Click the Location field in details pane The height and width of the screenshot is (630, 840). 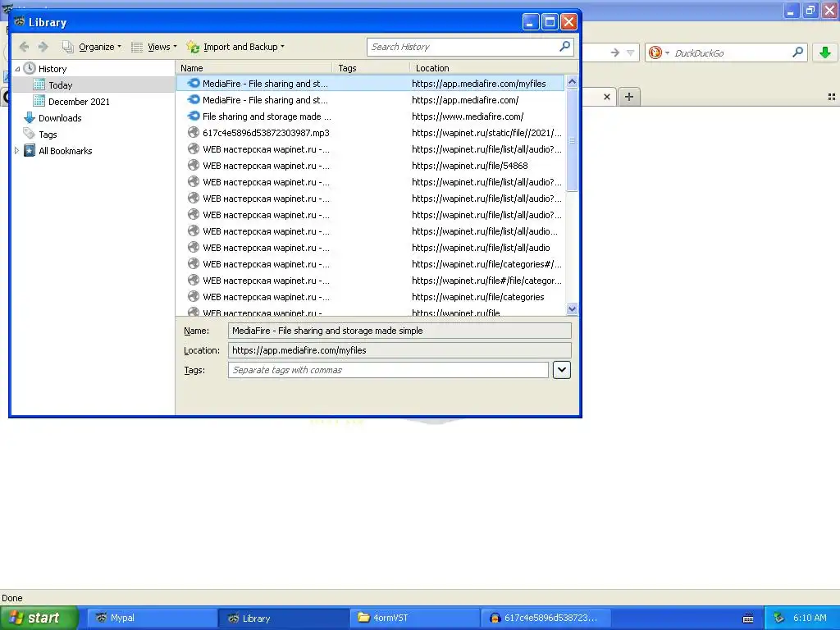click(x=399, y=350)
